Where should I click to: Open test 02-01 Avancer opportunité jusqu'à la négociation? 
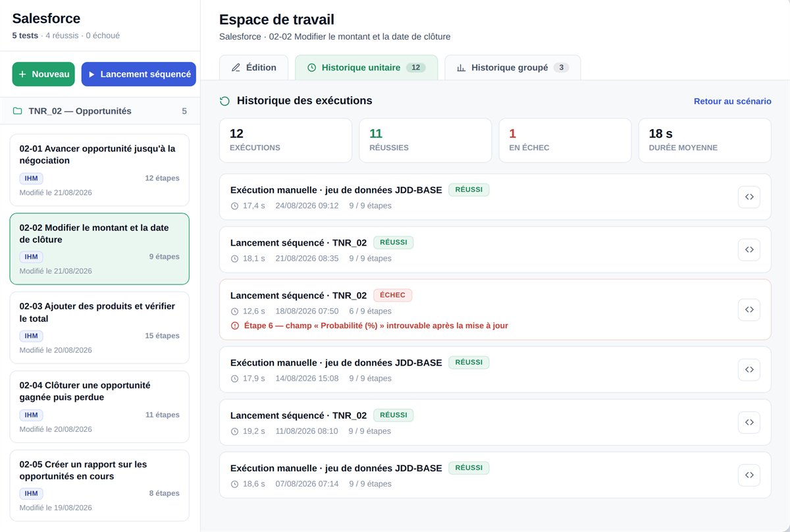pos(99,170)
